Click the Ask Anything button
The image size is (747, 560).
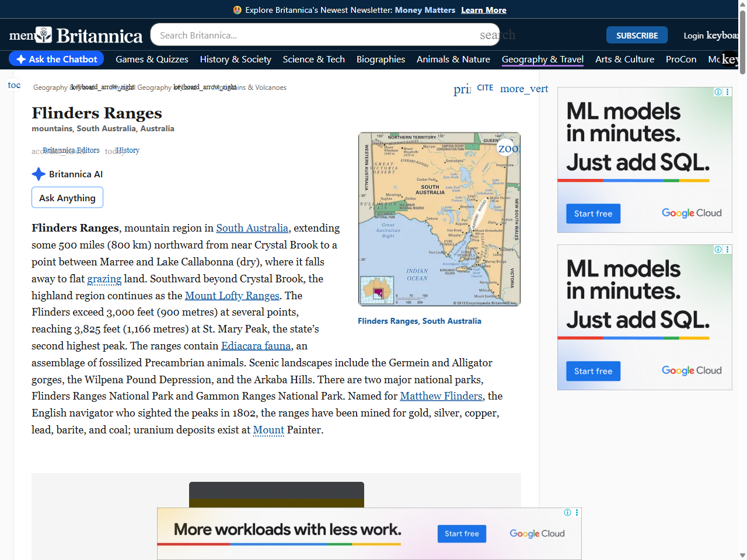click(x=67, y=198)
